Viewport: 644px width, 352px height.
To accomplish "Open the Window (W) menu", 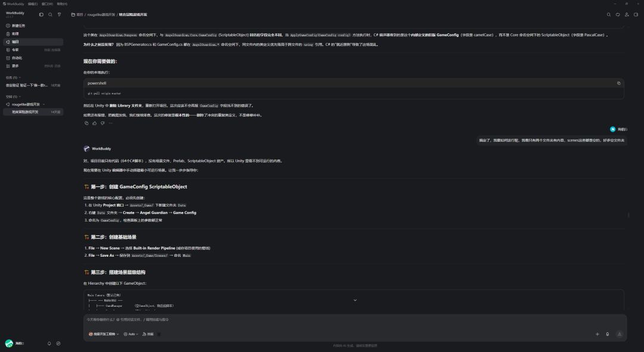I will (47, 4).
